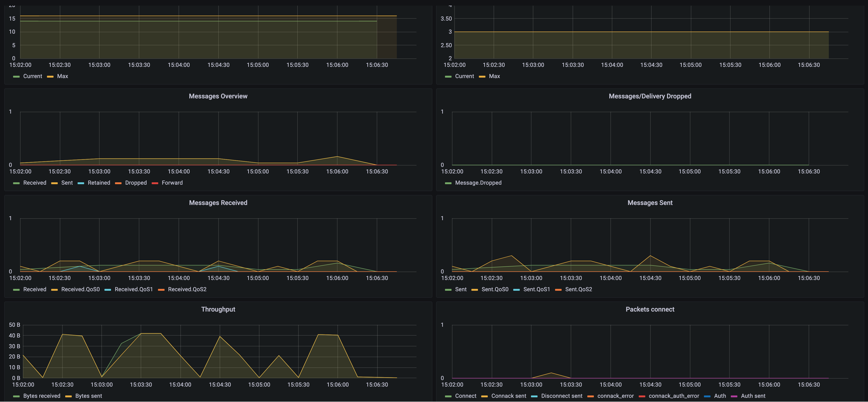Select the Bytes sent legend label
Image resolution: width=868 pixels, height=402 pixels.
click(88, 396)
